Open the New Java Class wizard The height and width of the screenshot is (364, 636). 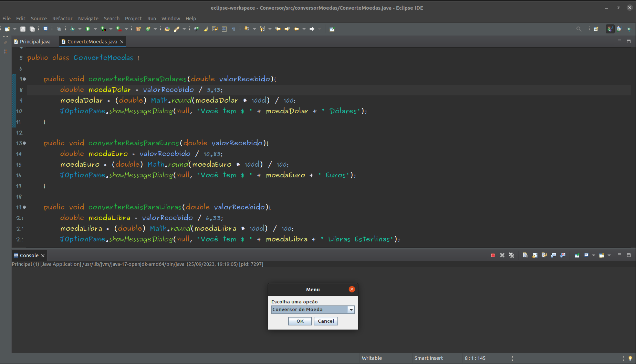(148, 29)
